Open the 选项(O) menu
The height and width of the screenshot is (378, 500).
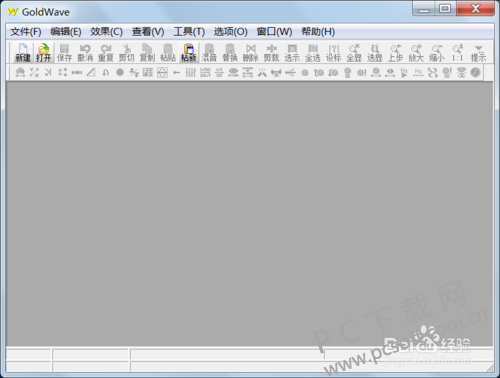click(x=230, y=32)
